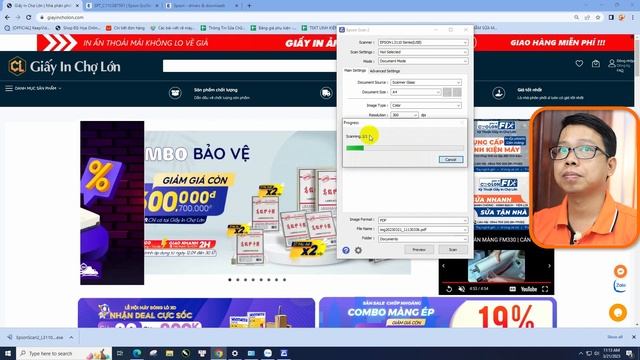Open the Resolution dropdown
Image resolution: width=640 pixels, height=360 pixels.
(404, 115)
